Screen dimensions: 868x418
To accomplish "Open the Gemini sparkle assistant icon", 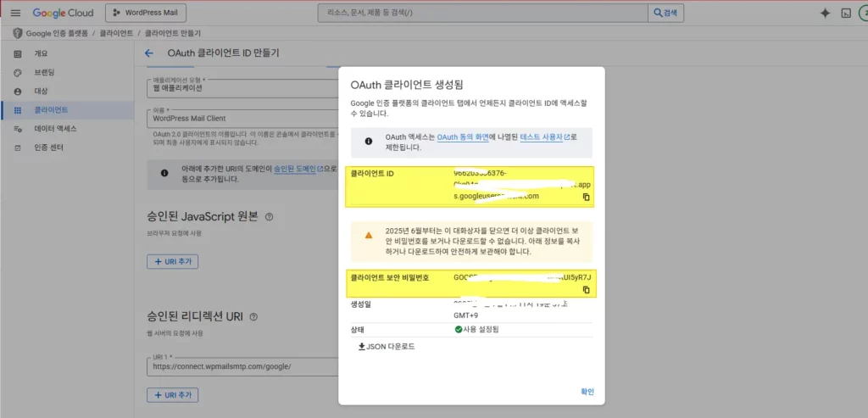I will (x=825, y=14).
